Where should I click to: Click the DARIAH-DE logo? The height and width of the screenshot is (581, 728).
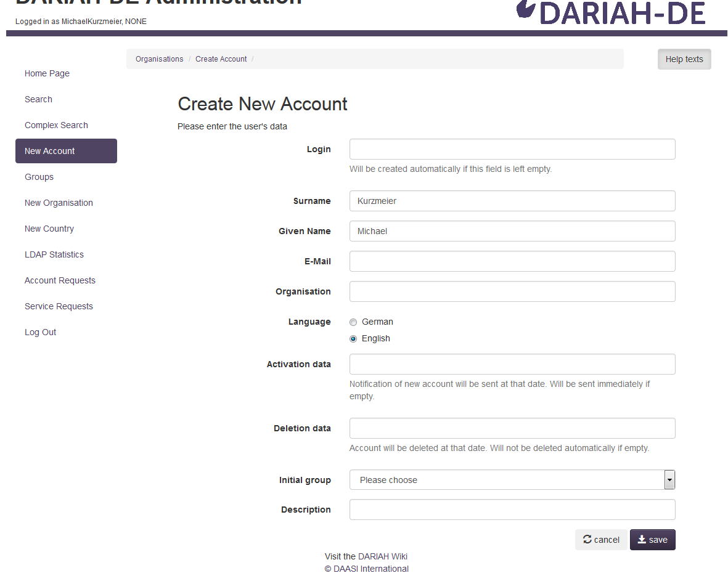click(x=610, y=12)
